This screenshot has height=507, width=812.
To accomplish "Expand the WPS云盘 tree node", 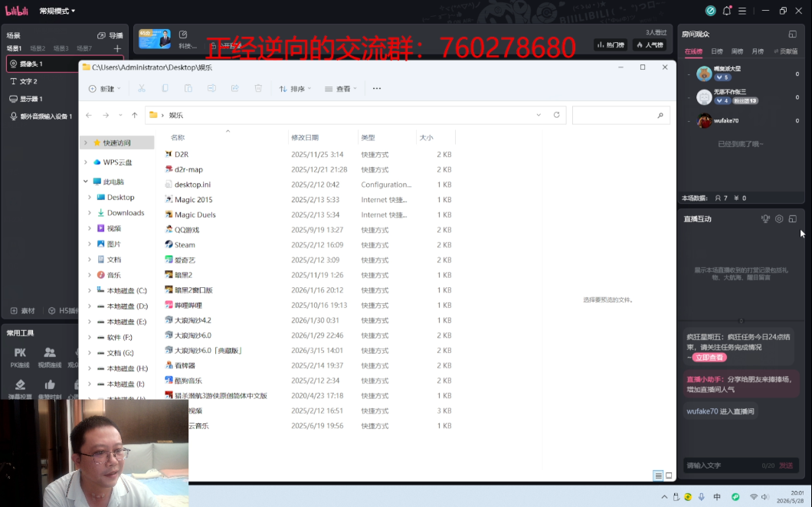I will point(86,162).
